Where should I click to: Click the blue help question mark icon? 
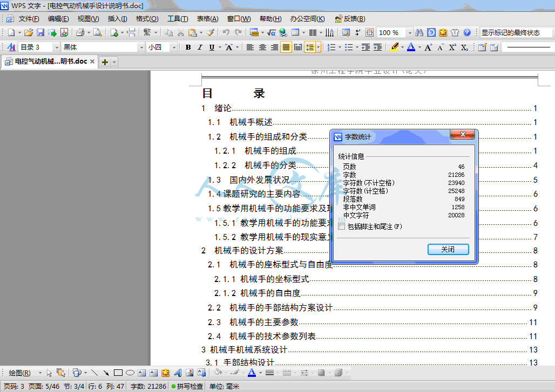pos(467,32)
